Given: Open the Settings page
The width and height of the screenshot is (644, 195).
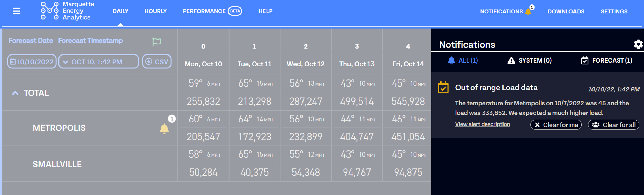Looking at the screenshot, I should pyautogui.click(x=614, y=12).
